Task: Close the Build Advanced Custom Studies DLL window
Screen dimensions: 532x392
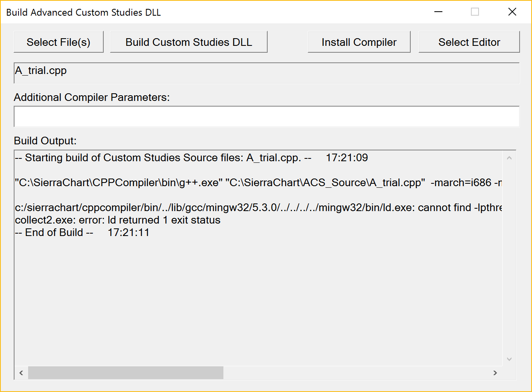Action: click(x=512, y=12)
